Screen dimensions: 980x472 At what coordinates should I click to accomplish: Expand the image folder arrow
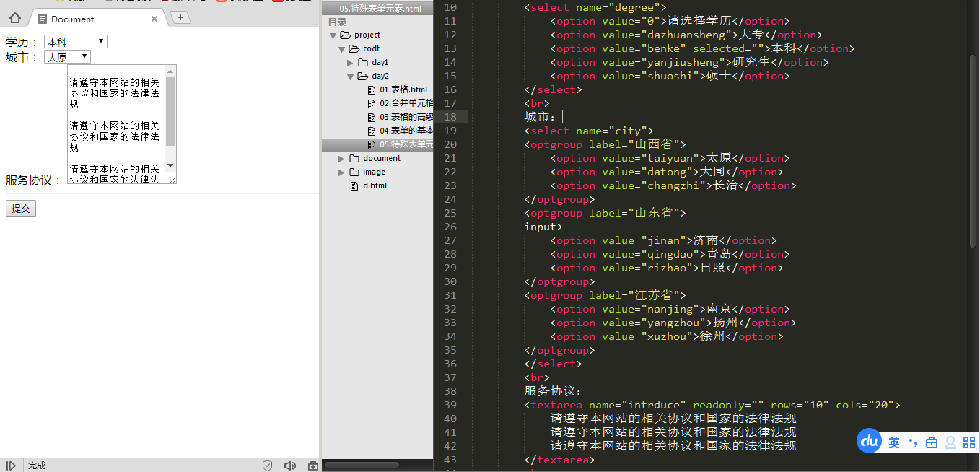click(x=341, y=172)
